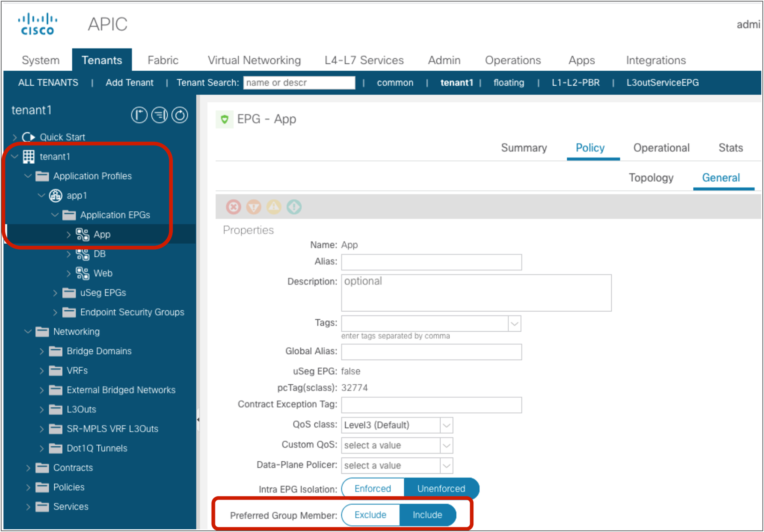Collapse the Networking folder
The height and width of the screenshot is (532, 764).
[x=28, y=331]
